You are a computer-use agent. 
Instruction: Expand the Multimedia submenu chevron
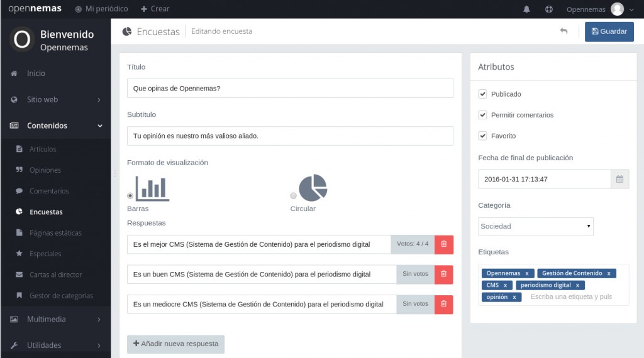(99, 320)
